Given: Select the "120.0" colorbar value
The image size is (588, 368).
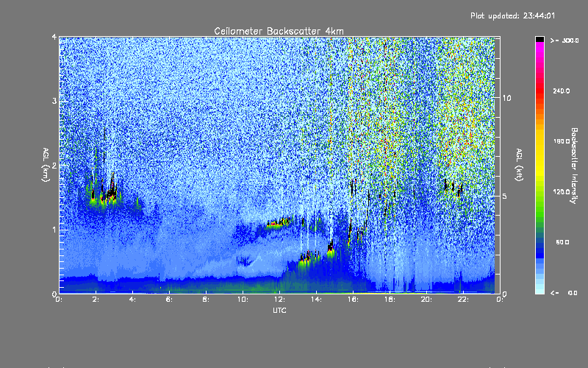Looking at the screenshot, I should pos(562,191).
